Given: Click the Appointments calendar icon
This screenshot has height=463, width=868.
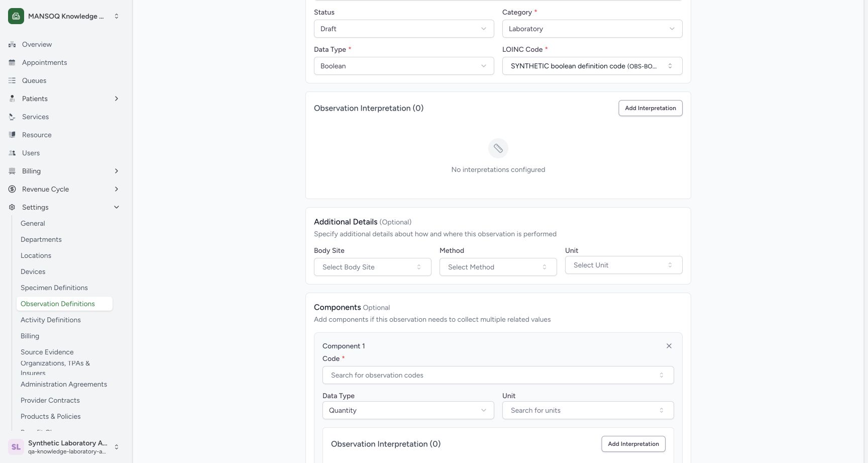Looking at the screenshot, I should [12, 62].
